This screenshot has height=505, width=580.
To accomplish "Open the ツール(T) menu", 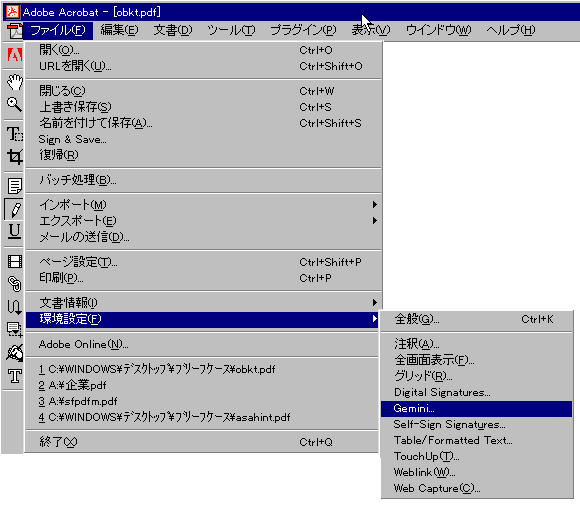I will click(231, 30).
